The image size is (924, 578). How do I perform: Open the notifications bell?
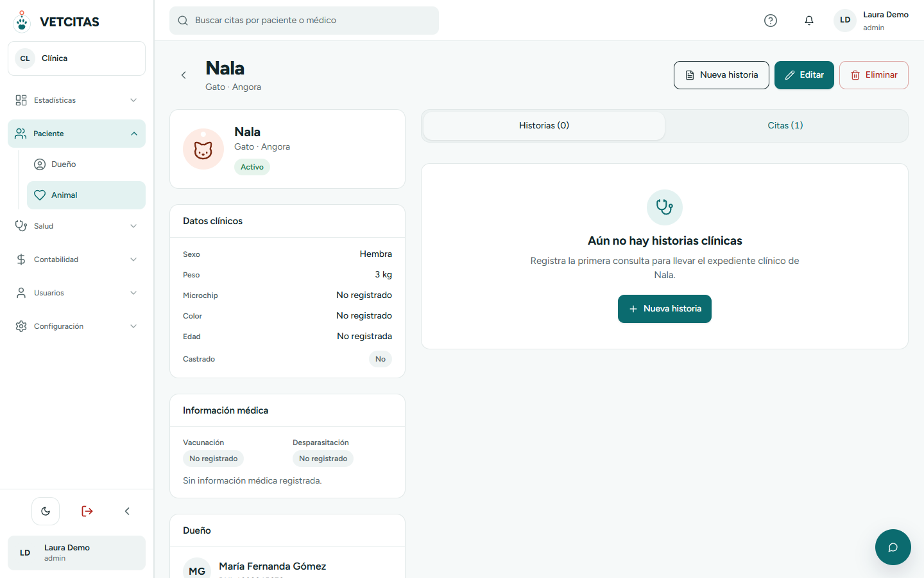(809, 21)
